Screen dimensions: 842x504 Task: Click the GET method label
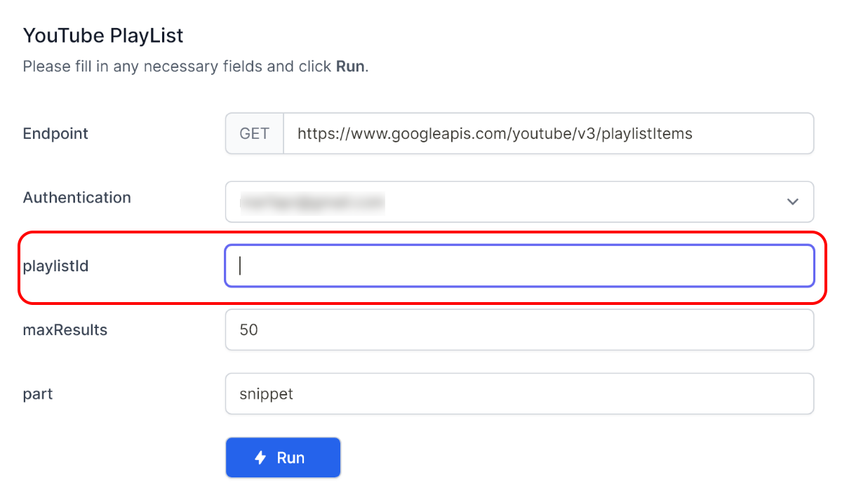pos(255,133)
